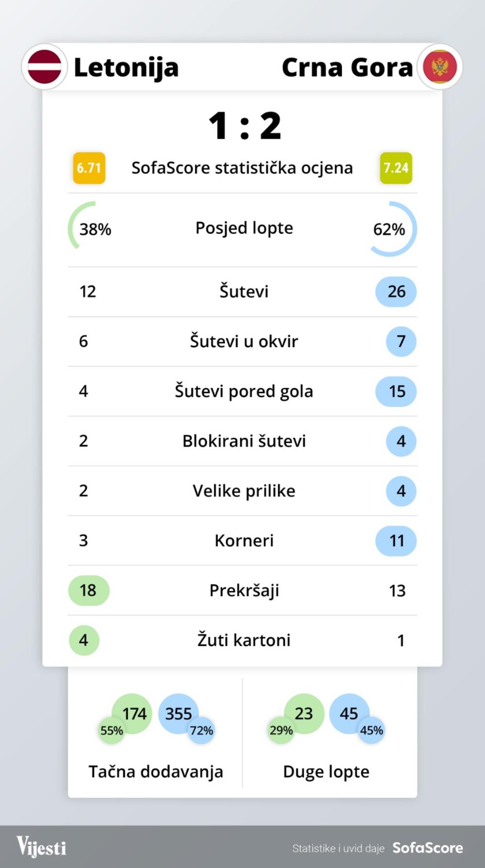The image size is (485, 868).
Task: Select the green 7.24 rating badge
Action: coord(396,168)
